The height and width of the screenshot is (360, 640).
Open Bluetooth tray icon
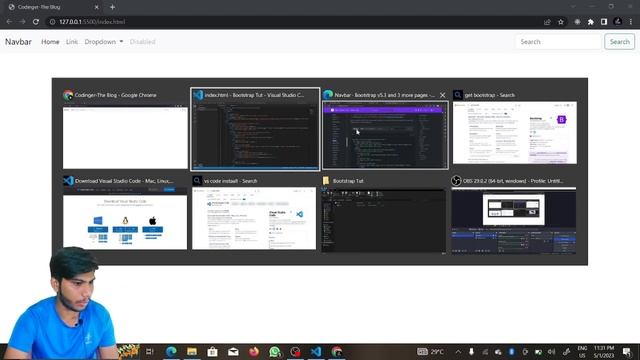coord(511,351)
